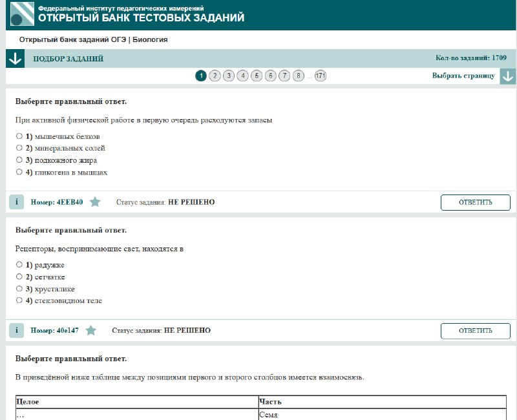Image resolution: width=517 pixels, height=420 pixels.
Task: Mark task 40e147 with star icon
Action: coord(90,331)
